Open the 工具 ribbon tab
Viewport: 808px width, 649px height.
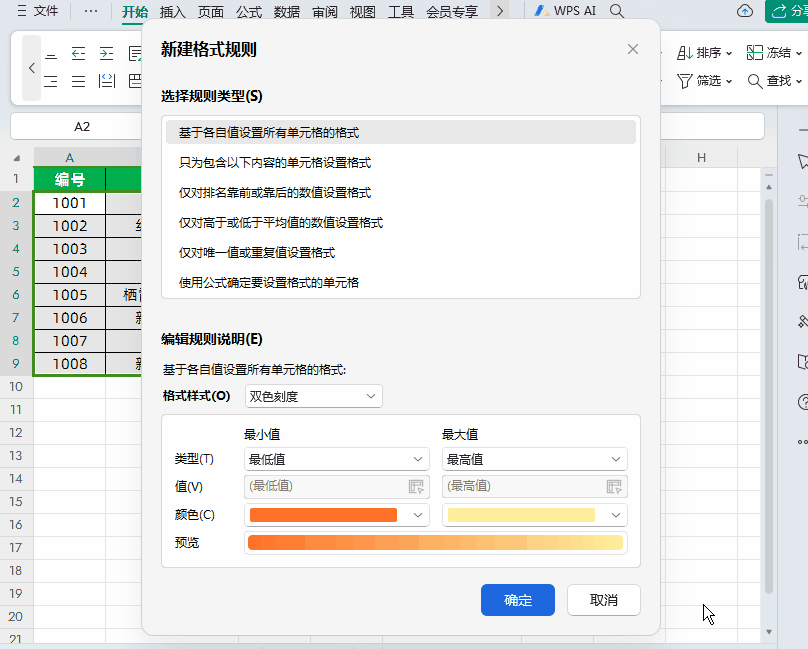[401, 11]
